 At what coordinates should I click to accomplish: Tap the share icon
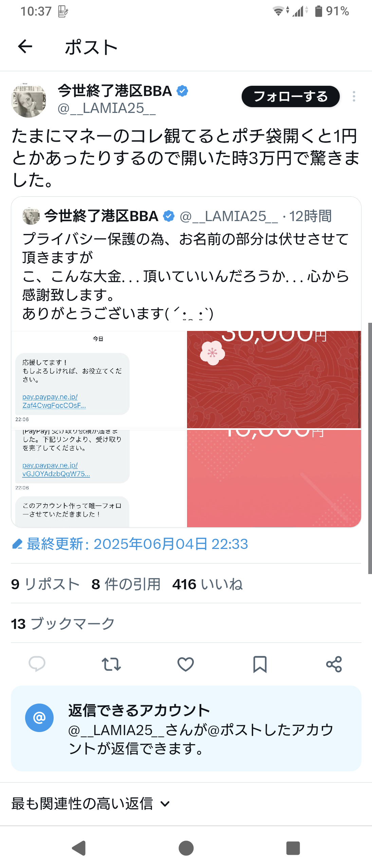pos(334,664)
